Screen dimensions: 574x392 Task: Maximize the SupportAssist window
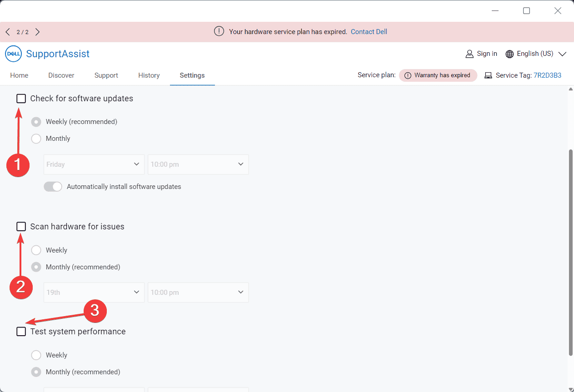[x=526, y=10]
